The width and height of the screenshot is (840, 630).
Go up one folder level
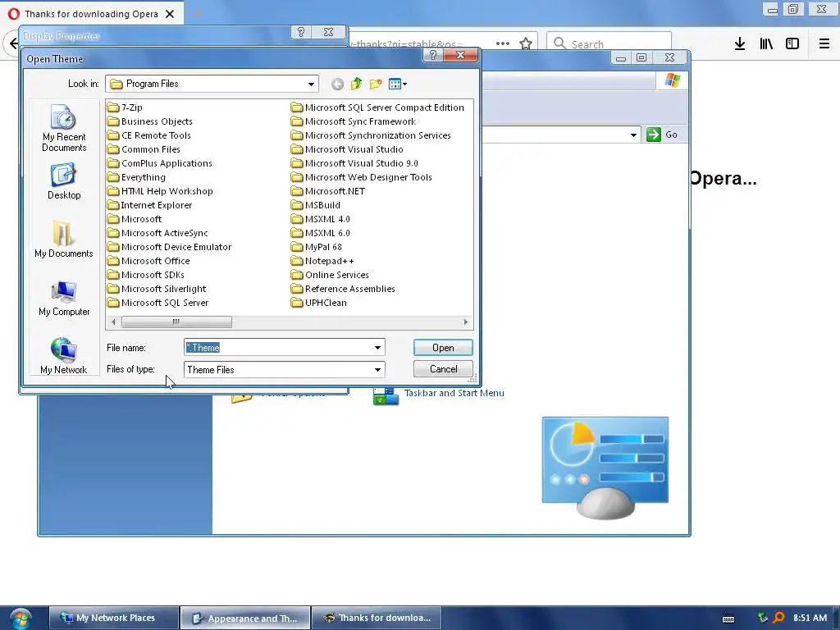pyautogui.click(x=356, y=84)
